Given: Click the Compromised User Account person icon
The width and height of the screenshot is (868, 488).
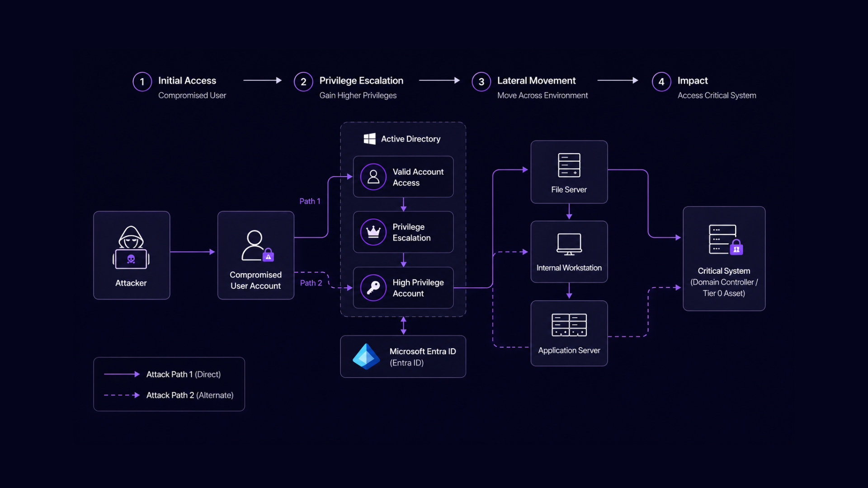Looking at the screenshot, I should click(x=255, y=246).
